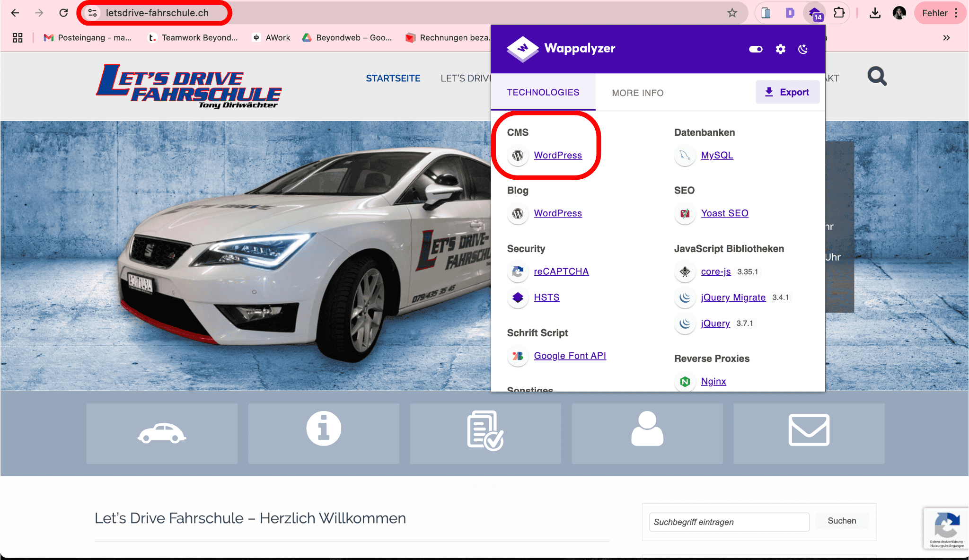The width and height of the screenshot is (969, 560).
Task: Open the Nginx link under Reverse Proxies
Action: [713, 381]
